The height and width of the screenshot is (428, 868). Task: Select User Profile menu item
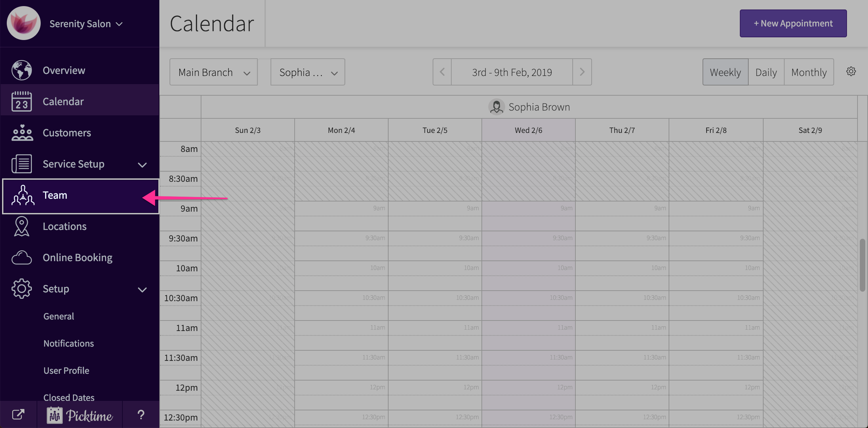pos(66,371)
